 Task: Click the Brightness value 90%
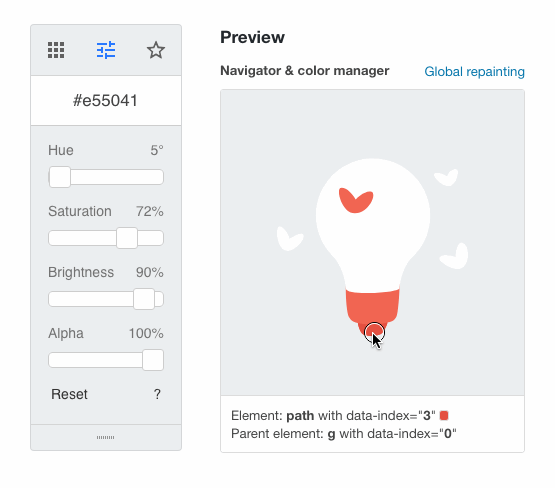[x=150, y=272]
